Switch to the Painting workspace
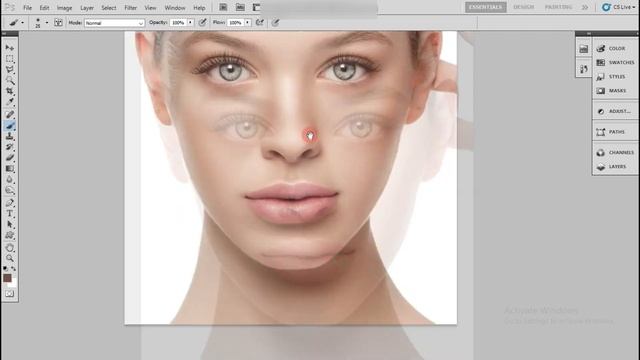Viewport: 640px width, 360px height. point(558,7)
